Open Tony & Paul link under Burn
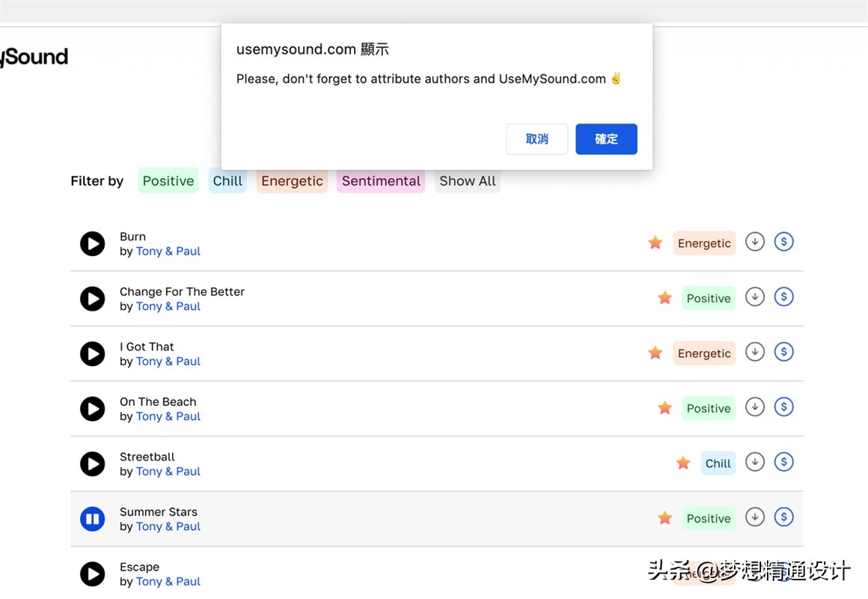 point(168,252)
